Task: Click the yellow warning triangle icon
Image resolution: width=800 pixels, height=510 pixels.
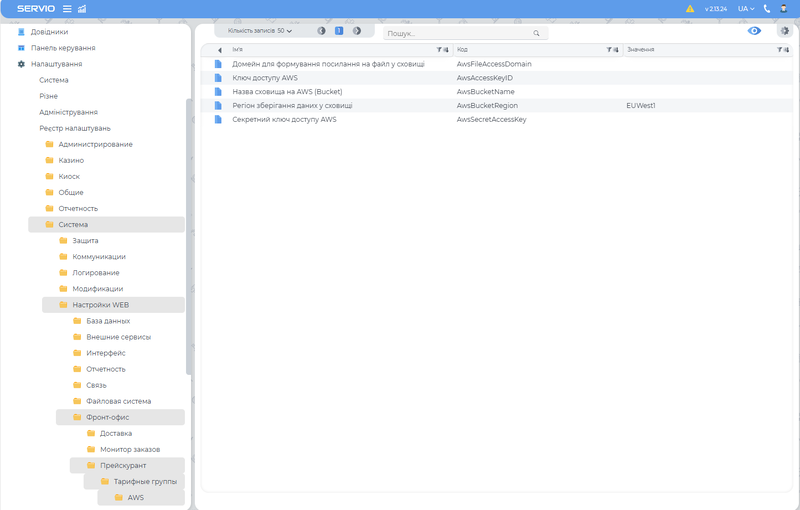Action: pyautogui.click(x=690, y=9)
